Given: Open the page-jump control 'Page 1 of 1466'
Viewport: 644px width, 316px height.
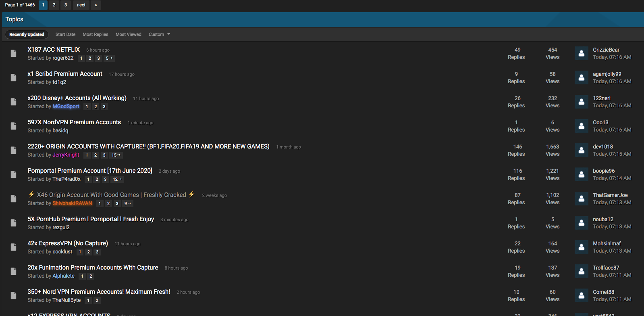Looking at the screenshot, I should tap(20, 5).
